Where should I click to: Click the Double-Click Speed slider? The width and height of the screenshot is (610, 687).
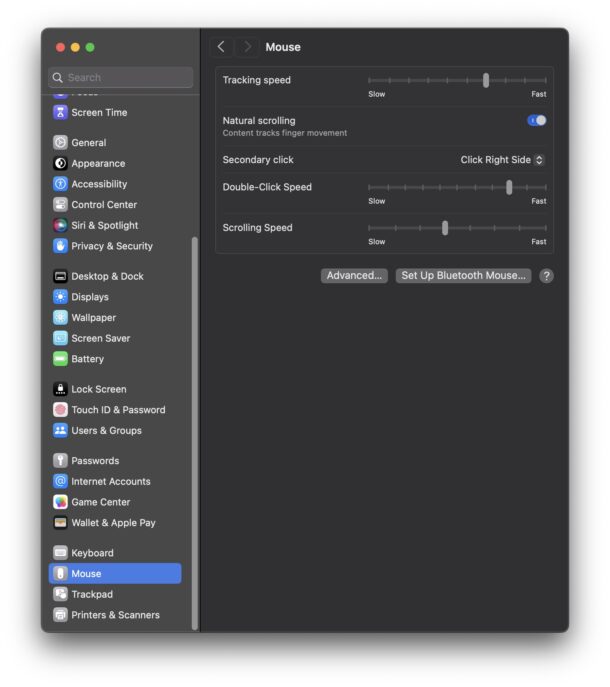[x=457, y=187]
